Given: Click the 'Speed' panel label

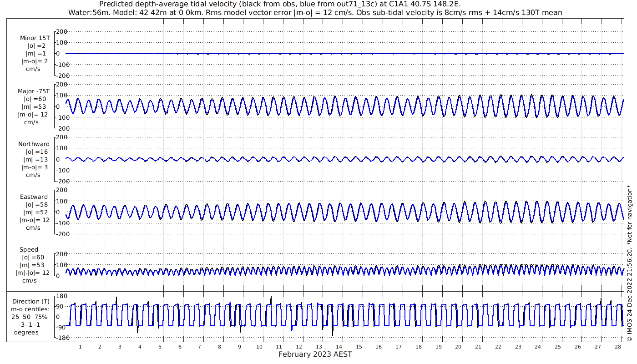Looking at the screenshot, I should pos(29,250).
